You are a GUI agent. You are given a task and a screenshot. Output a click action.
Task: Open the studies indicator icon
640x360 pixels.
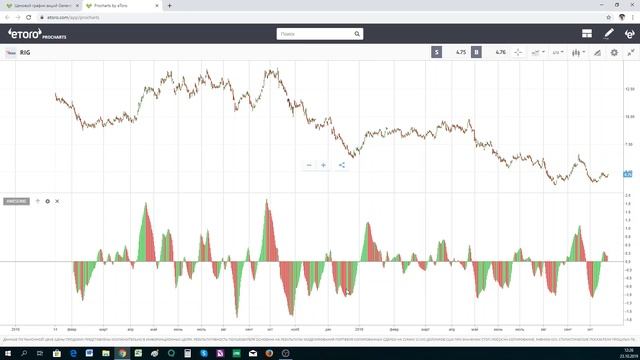597,53
